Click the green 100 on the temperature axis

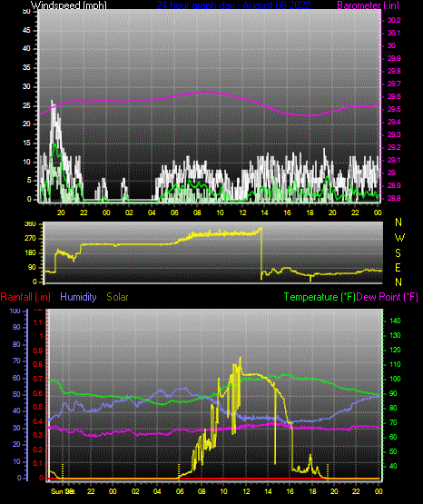click(x=395, y=379)
